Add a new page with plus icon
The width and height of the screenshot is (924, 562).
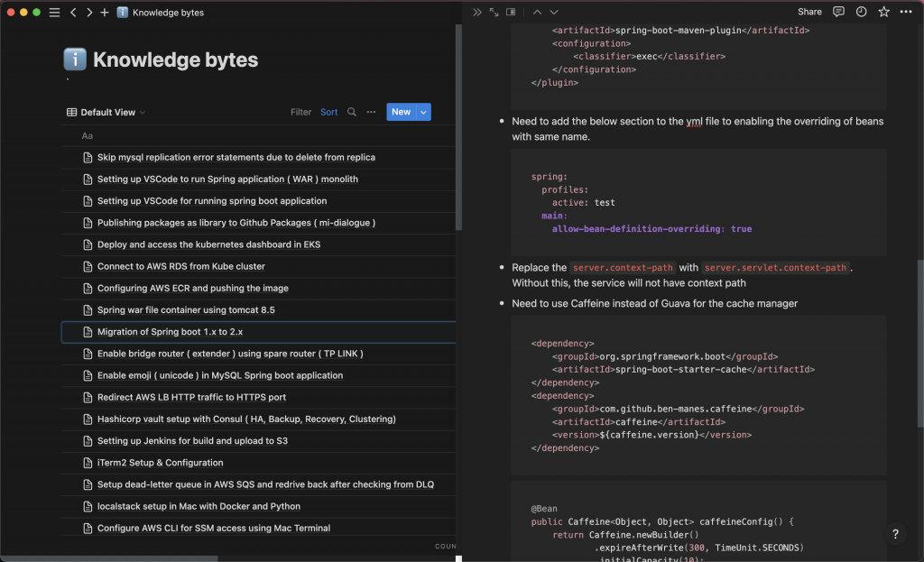click(105, 13)
